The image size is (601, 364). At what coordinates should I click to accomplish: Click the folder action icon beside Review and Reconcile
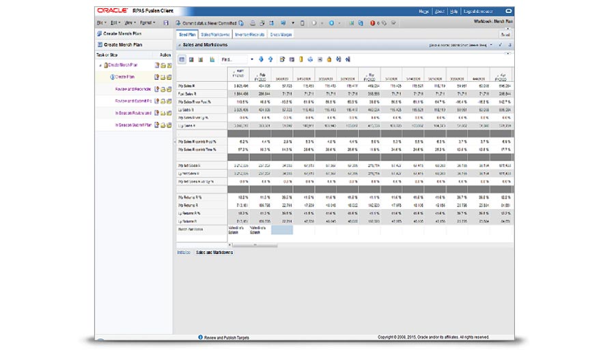163,89
